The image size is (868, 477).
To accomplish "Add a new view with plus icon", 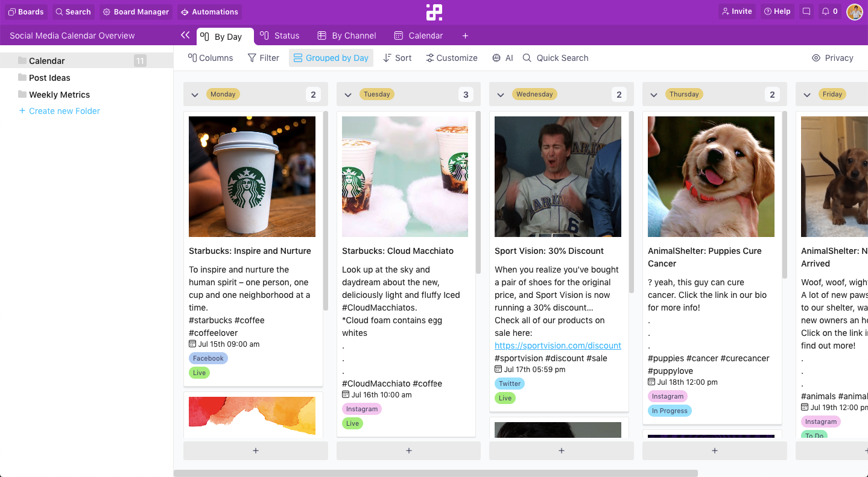I will pyautogui.click(x=465, y=36).
